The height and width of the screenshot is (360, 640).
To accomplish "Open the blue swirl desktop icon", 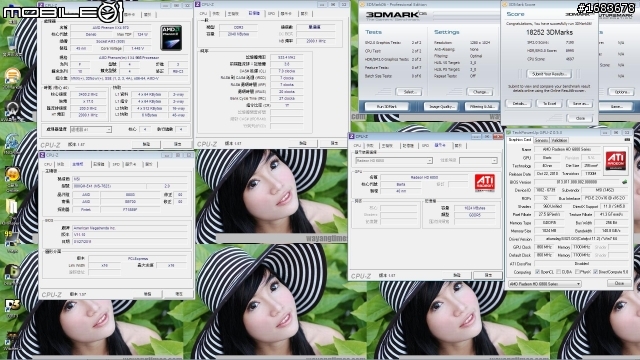I will click(12, 142).
